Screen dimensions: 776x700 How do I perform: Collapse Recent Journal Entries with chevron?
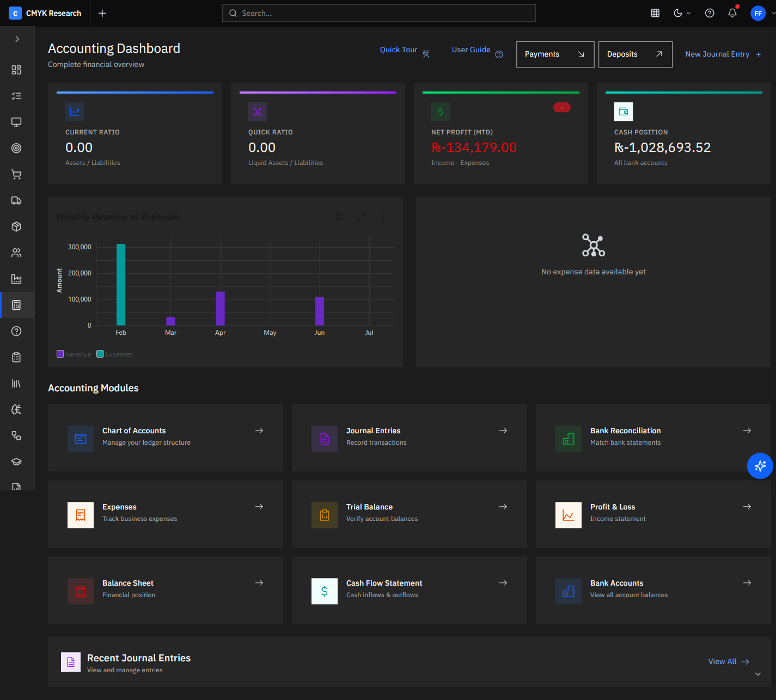758,674
